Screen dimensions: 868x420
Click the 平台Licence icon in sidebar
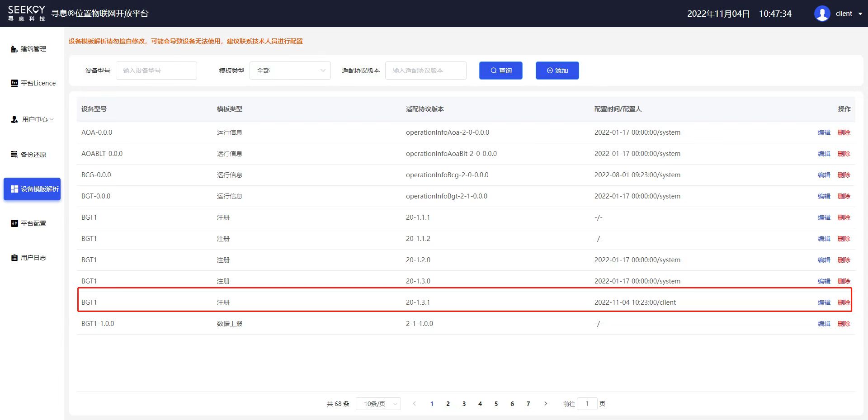(14, 83)
